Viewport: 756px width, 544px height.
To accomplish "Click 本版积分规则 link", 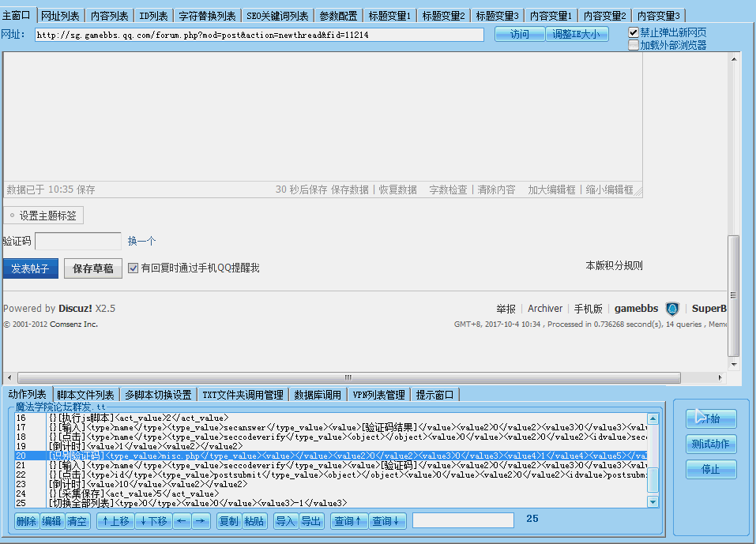I will [614, 265].
